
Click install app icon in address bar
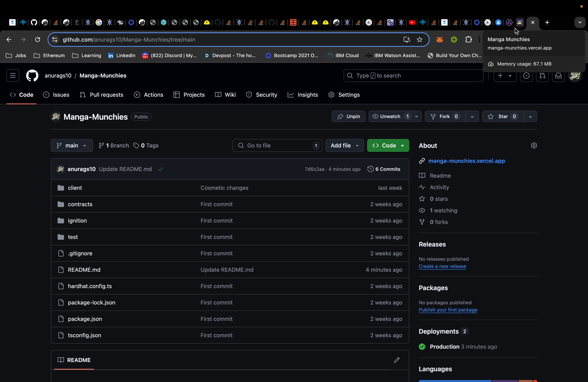[407, 40]
